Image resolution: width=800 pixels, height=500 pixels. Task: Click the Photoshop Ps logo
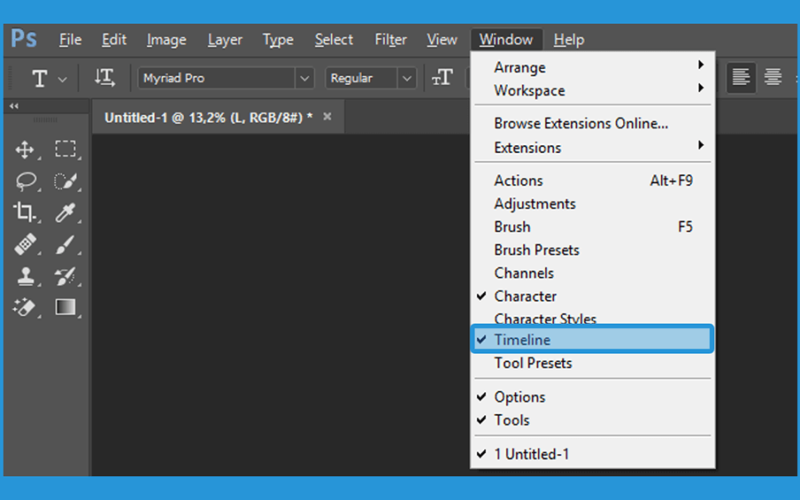pos(24,39)
